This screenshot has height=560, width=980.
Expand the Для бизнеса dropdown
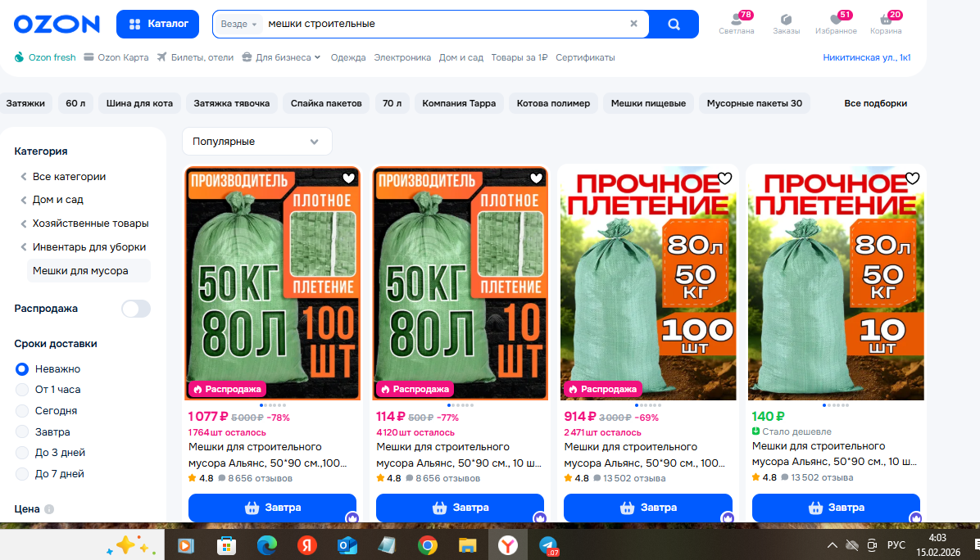[x=281, y=57]
